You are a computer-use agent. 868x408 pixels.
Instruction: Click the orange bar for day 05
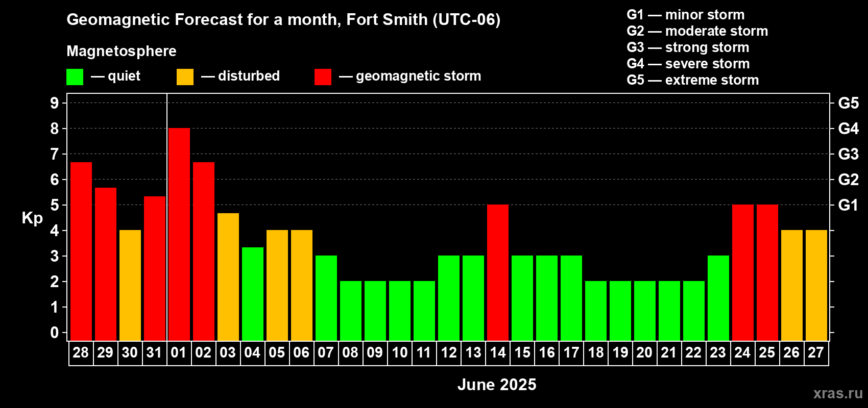pos(277,286)
